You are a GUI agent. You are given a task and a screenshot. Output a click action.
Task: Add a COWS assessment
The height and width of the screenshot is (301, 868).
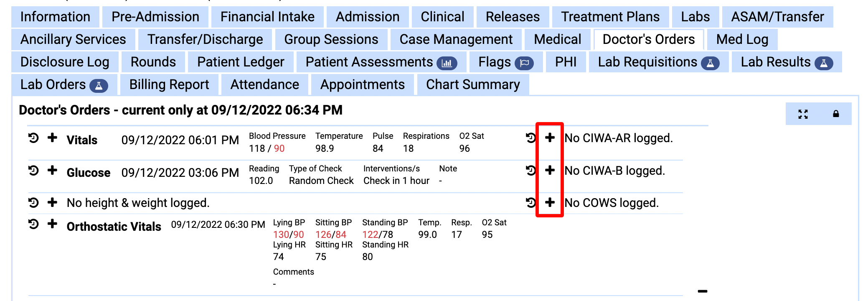pyautogui.click(x=550, y=202)
